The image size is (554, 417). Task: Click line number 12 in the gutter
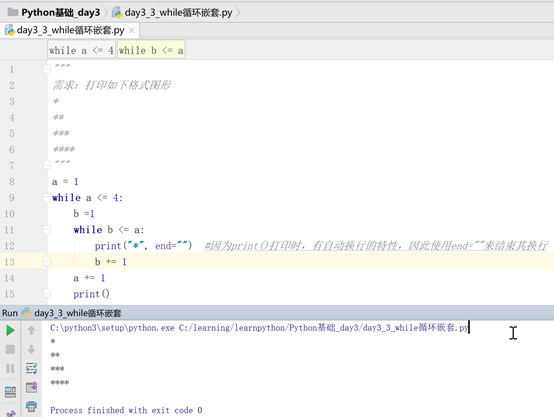[x=10, y=246]
